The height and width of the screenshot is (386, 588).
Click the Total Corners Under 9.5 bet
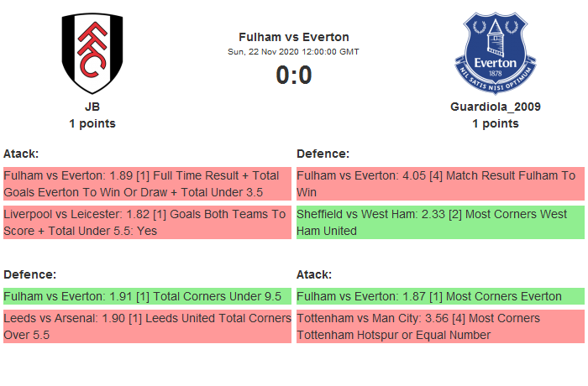click(147, 296)
